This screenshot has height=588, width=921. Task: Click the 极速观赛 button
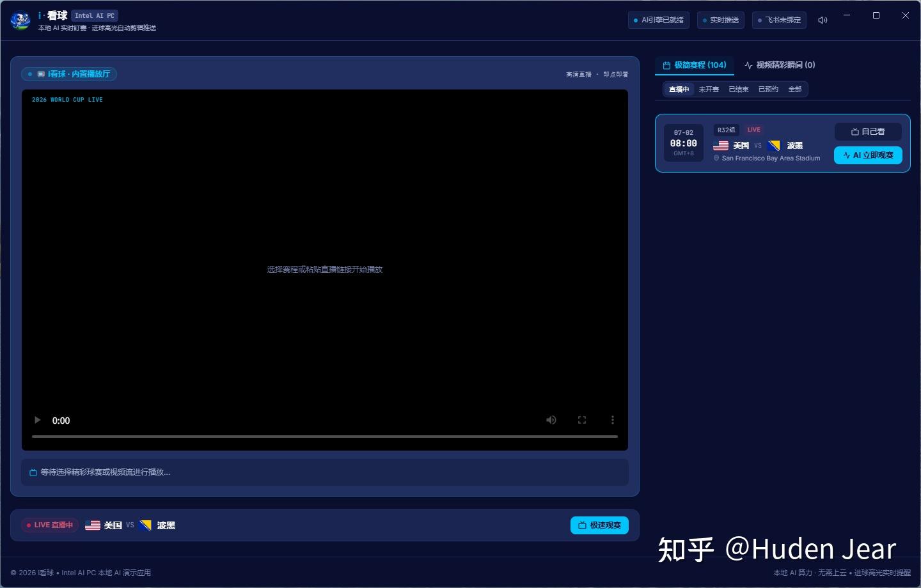tap(599, 525)
